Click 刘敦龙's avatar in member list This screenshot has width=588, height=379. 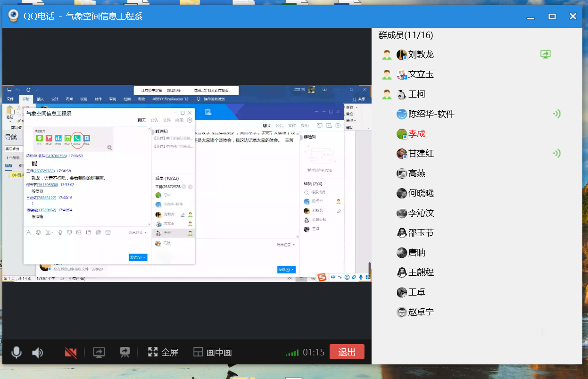tap(402, 55)
